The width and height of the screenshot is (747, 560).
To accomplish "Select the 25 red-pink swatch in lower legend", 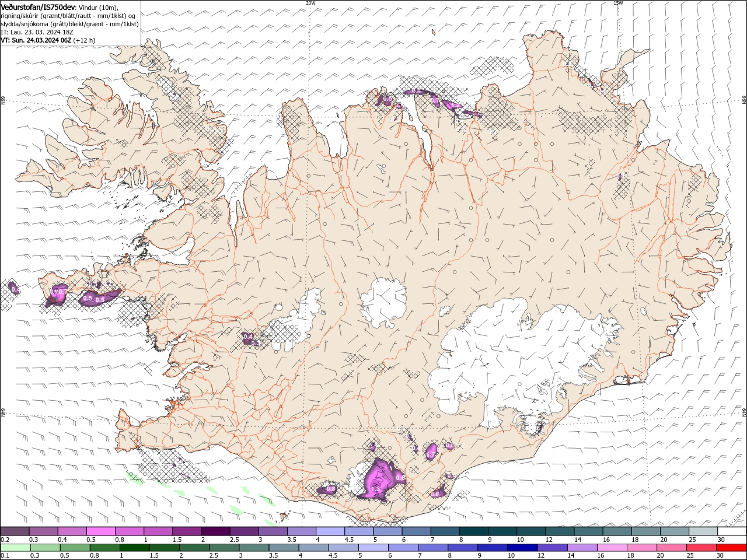I will [701, 548].
